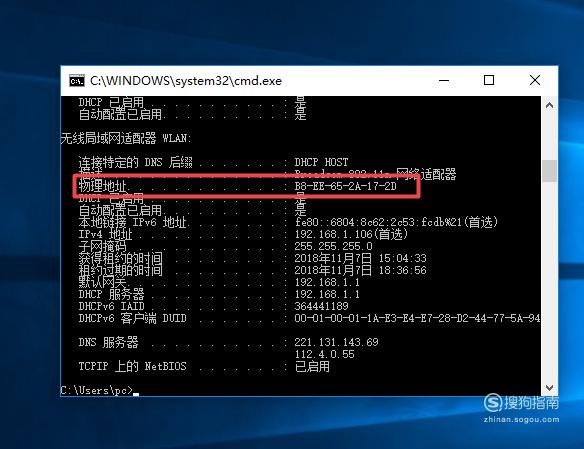Click the cmd.exe icon in title bar
Viewport: 584px width, 449px height.
click(77, 81)
